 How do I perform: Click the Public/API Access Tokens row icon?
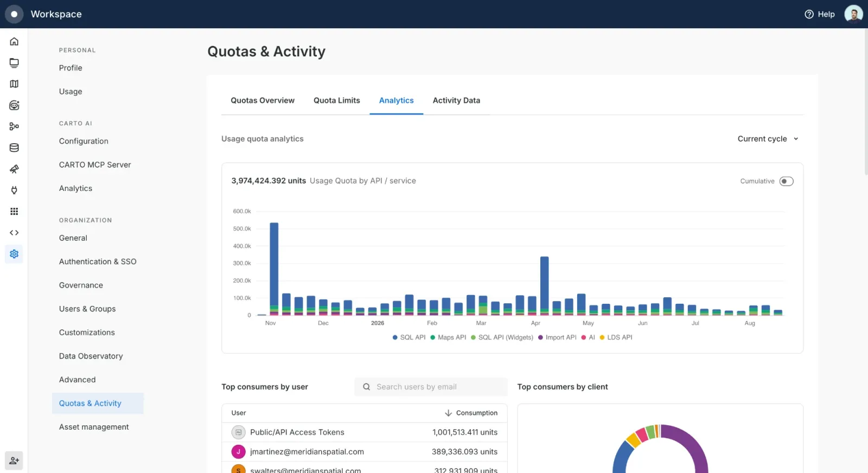coord(238,432)
